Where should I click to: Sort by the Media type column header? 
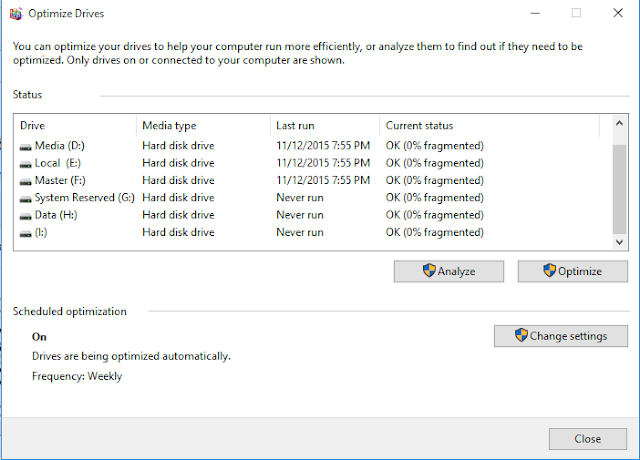[x=203, y=126]
